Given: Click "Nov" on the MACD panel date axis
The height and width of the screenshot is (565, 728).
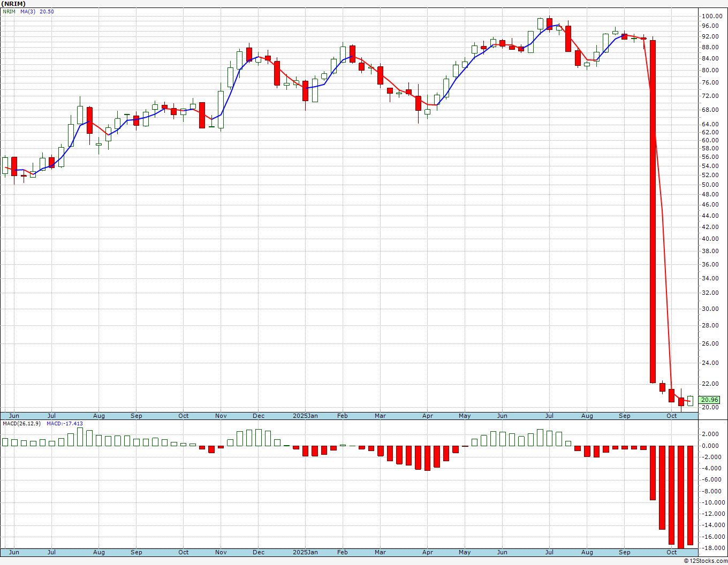Looking at the screenshot, I should click(221, 552).
